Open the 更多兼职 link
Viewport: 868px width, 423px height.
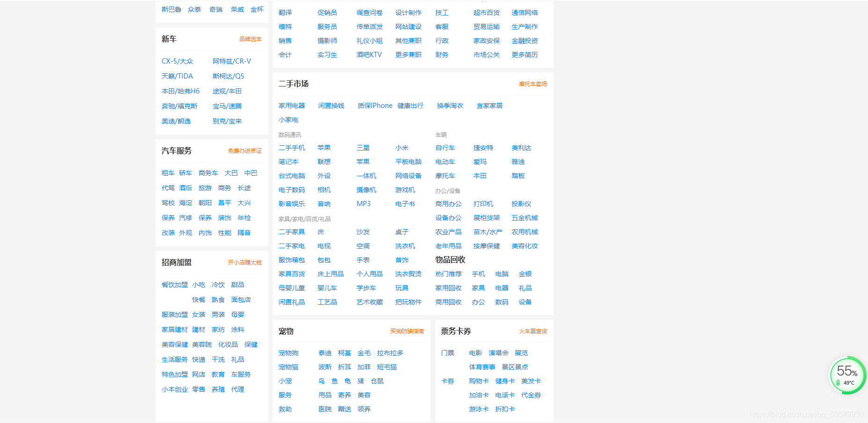pyautogui.click(x=408, y=55)
